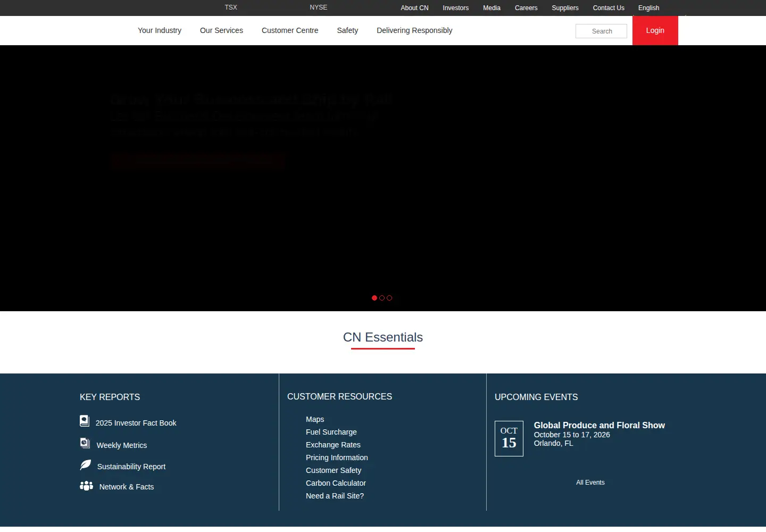Open the Your Industry menu
766x532 pixels.
(x=160, y=30)
